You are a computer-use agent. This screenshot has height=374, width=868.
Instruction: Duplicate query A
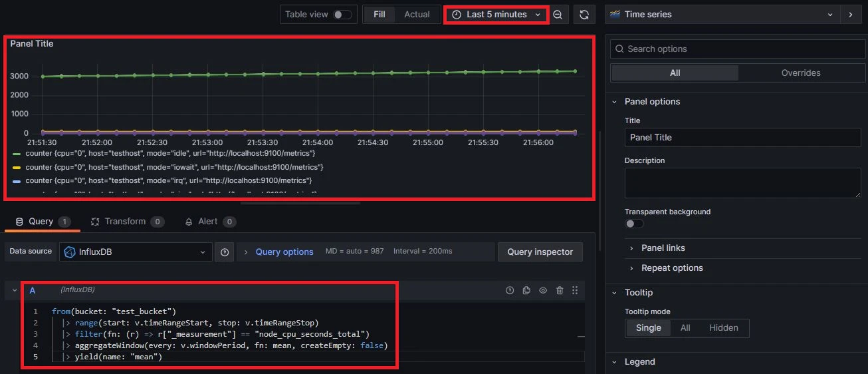point(526,290)
